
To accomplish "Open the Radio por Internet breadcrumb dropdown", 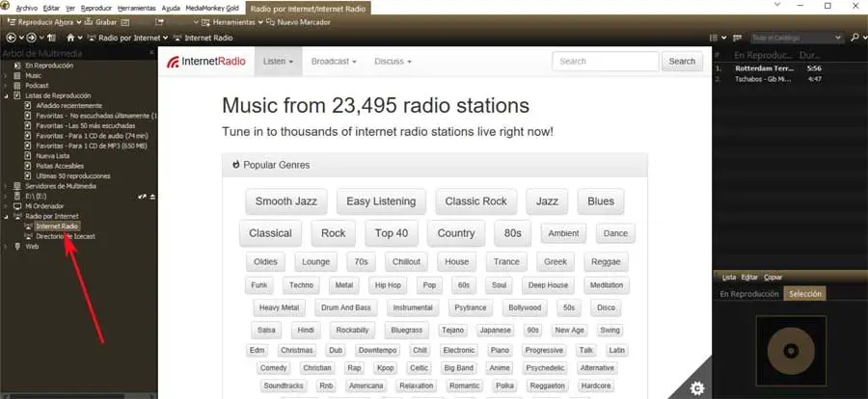I will click(165, 38).
